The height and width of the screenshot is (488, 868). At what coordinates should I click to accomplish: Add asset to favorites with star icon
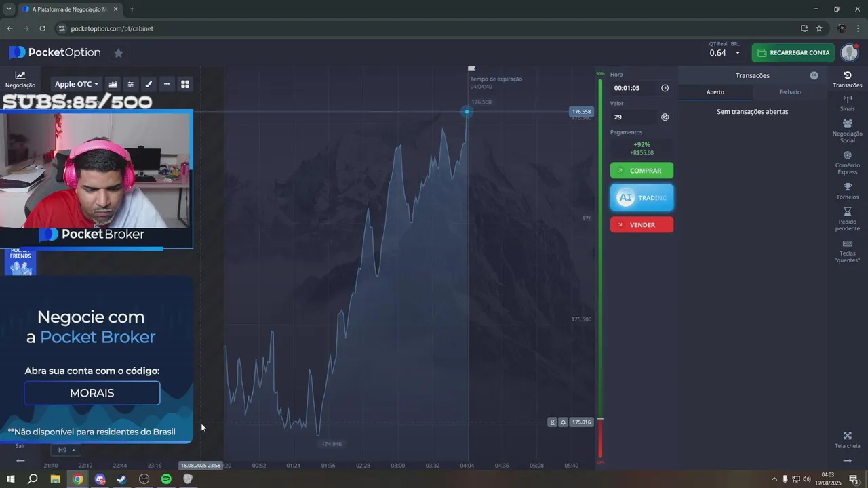point(118,53)
